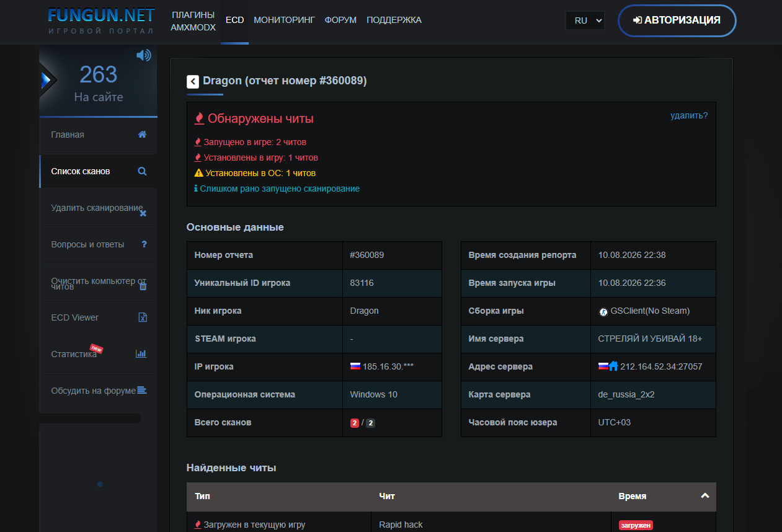Image resolution: width=782 pixels, height=532 pixels.
Task: Click the trash icon beside Очистить компьютер
Action: (143, 286)
